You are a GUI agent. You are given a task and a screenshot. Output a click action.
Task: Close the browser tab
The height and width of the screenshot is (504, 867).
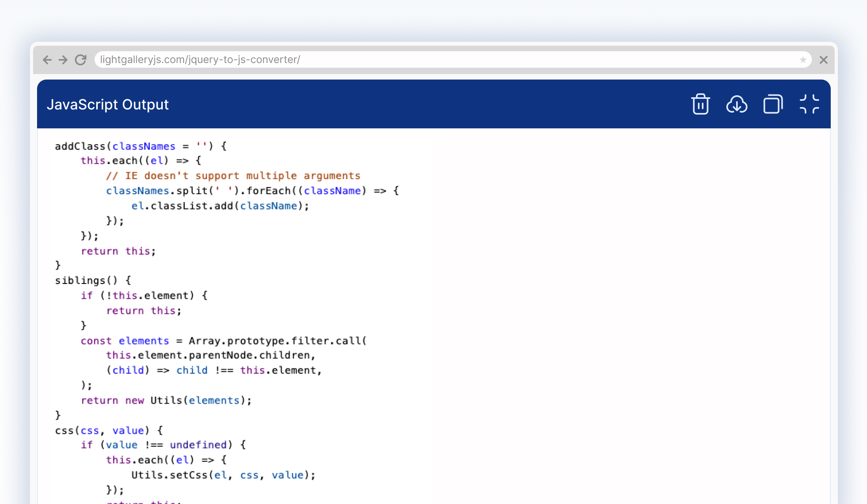click(x=823, y=60)
